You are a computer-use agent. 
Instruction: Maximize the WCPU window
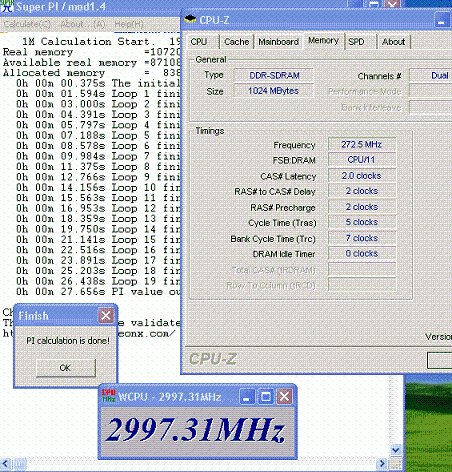tap(266, 397)
